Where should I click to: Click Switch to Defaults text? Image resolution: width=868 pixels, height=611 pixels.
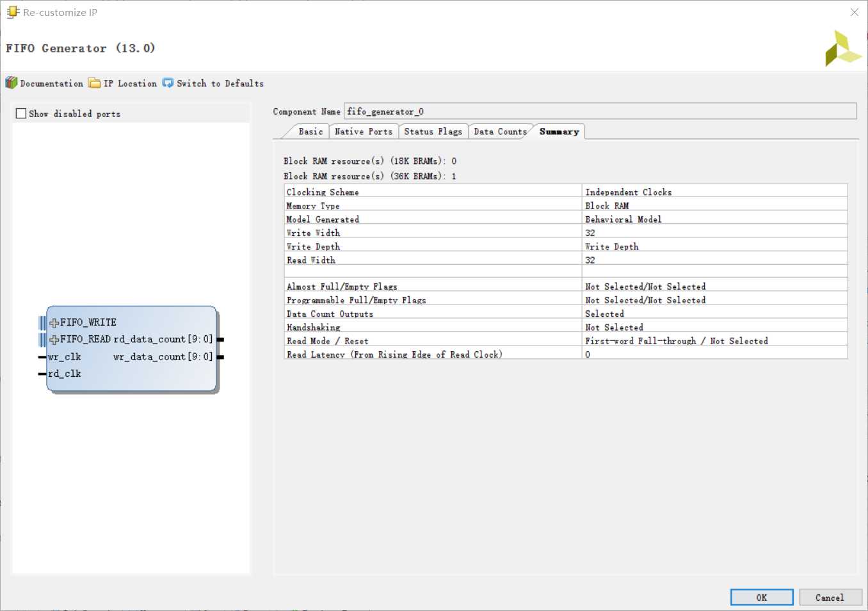click(x=220, y=84)
